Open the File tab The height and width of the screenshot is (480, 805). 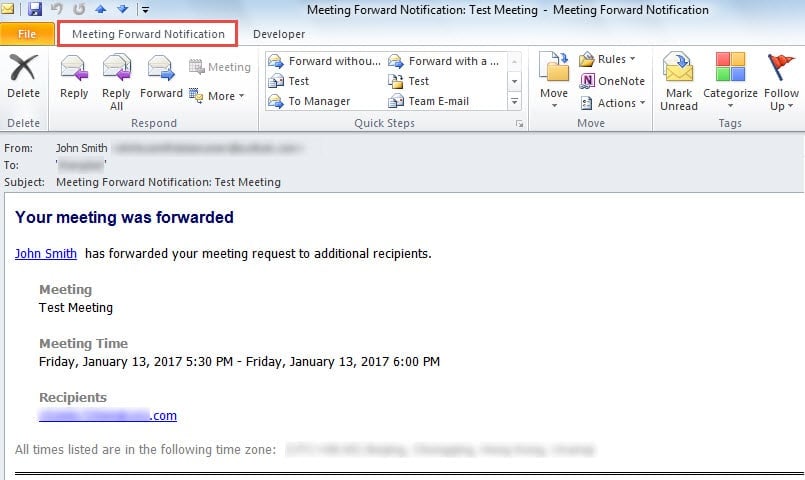27,34
